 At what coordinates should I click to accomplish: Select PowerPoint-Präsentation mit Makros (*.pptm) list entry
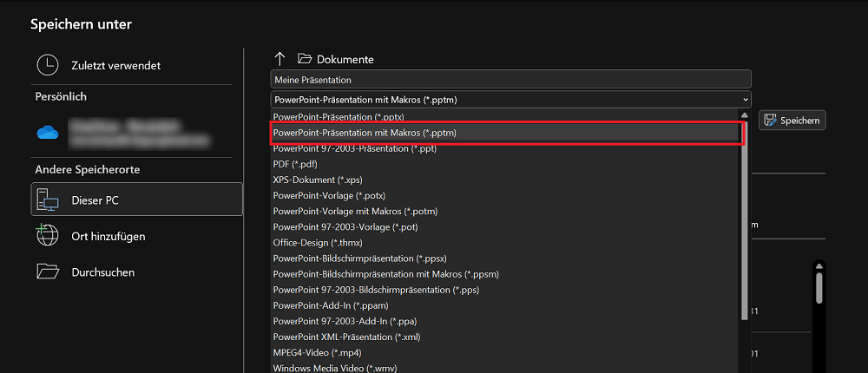pyautogui.click(x=505, y=133)
